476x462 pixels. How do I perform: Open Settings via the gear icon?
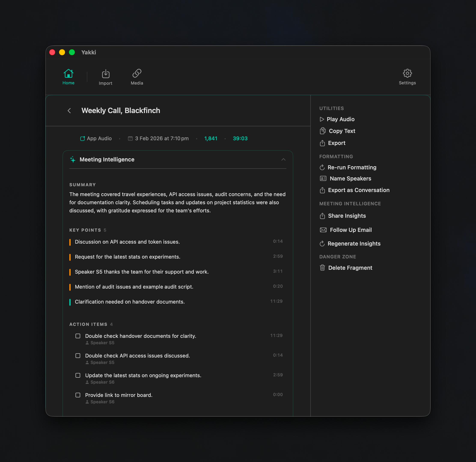click(407, 73)
